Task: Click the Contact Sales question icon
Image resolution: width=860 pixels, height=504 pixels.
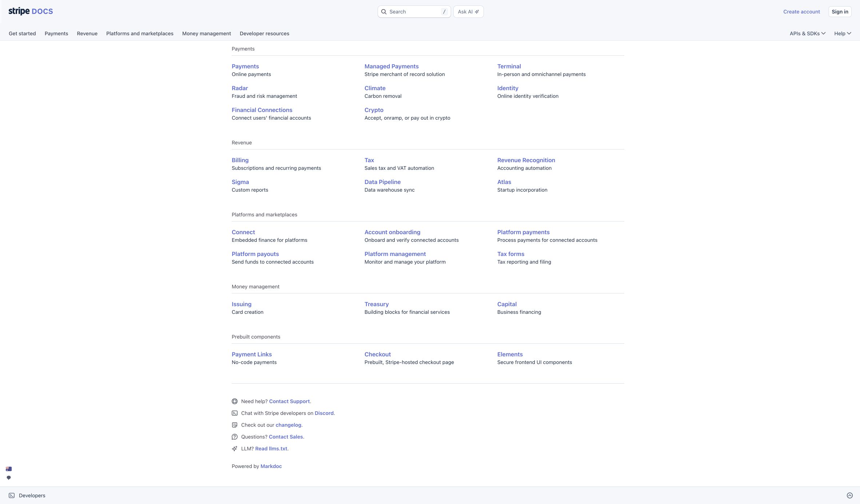Action: tap(235, 437)
